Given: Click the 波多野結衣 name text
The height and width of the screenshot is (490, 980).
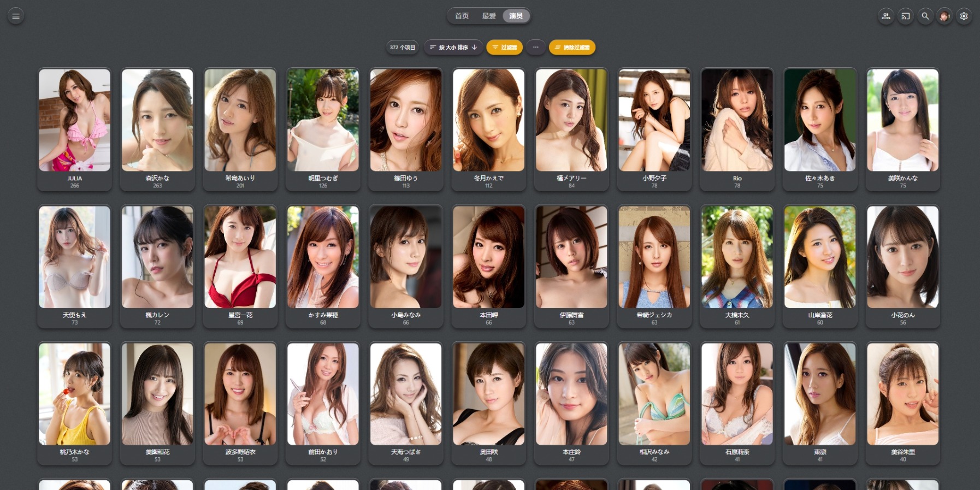Looking at the screenshot, I should tap(240, 452).
